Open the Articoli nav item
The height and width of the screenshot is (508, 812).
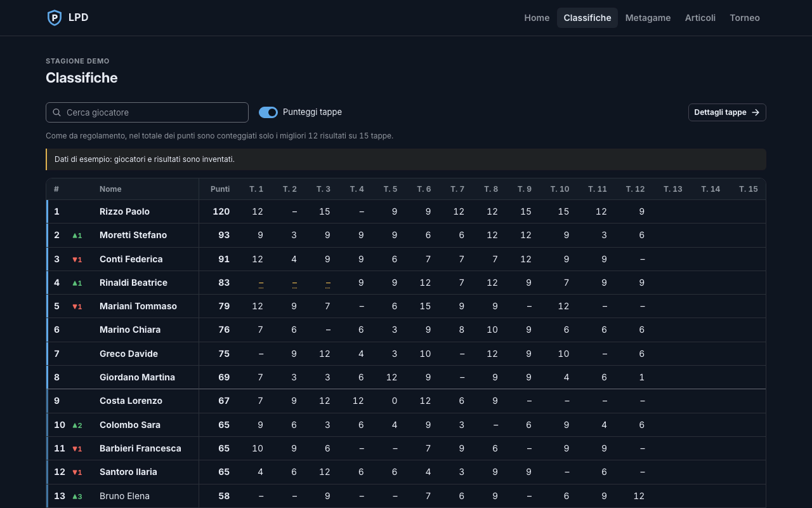pyautogui.click(x=700, y=18)
